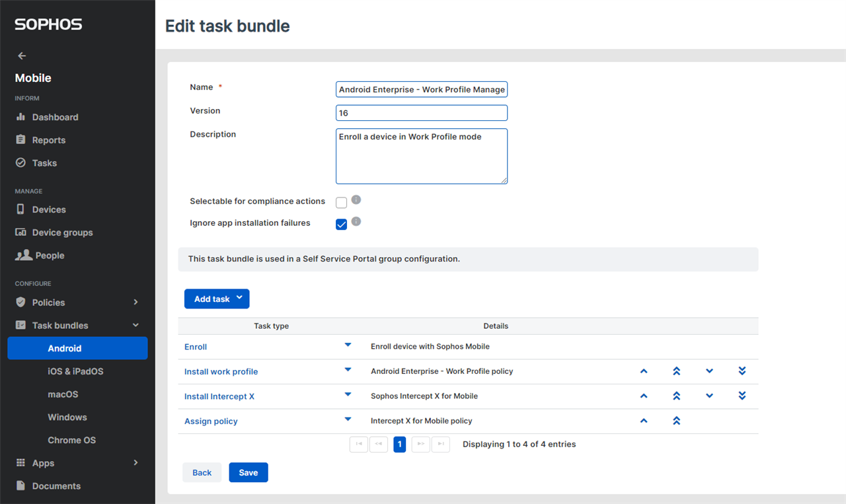Show info for Selectable for compliance actions
The image size is (846, 504).
click(356, 199)
